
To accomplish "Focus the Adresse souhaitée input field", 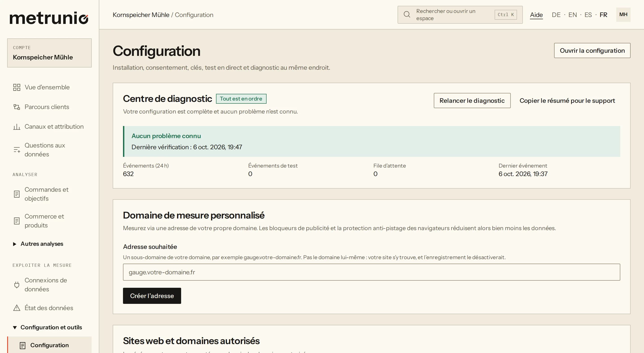I will point(371,272).
